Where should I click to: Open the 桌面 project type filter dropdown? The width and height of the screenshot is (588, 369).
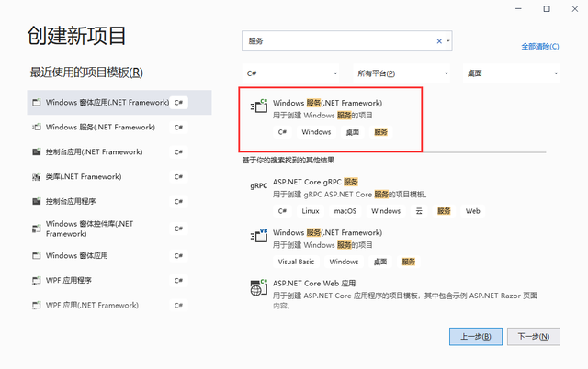511,73
